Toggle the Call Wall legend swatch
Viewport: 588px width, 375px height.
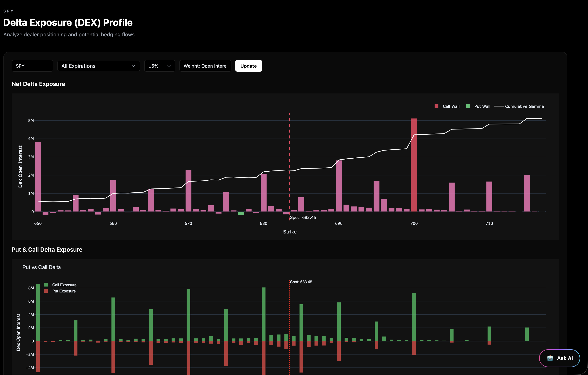point(436,106)
